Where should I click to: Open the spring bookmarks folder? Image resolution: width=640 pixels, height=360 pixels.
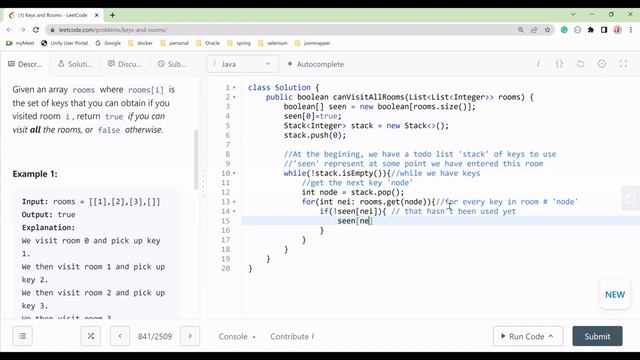point(239,43)
